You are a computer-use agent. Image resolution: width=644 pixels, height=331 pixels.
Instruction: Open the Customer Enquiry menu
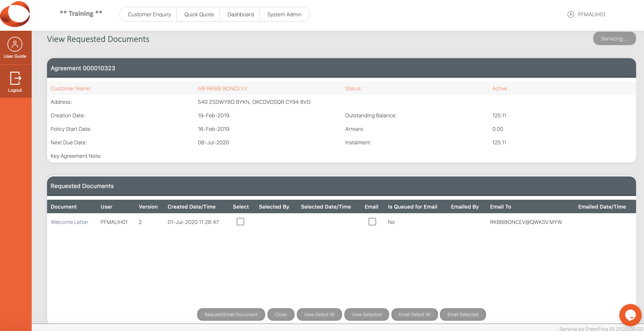tap(149, 14)
